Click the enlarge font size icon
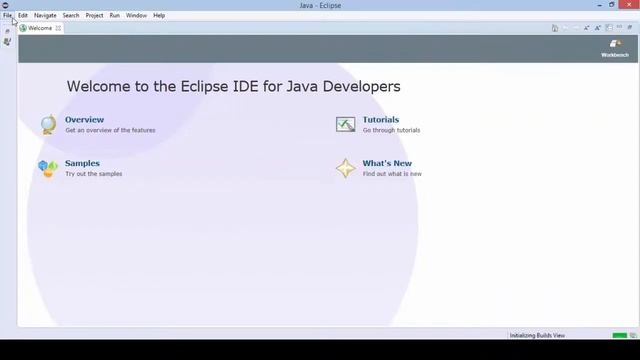The image size is (640, 360). click(x=598, y=28)
